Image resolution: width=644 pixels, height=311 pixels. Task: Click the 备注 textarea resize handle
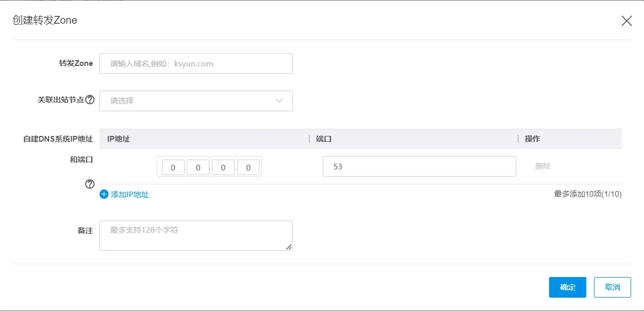(289, 247)
